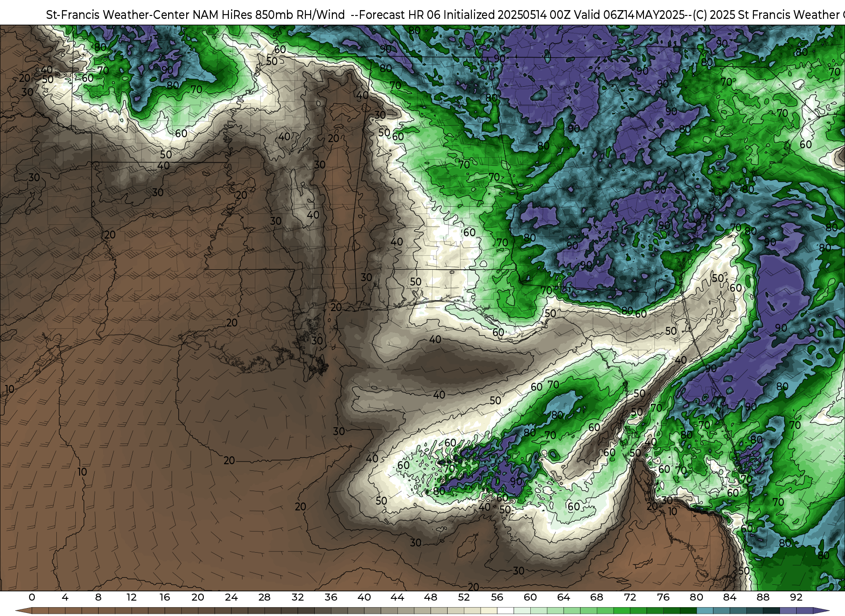Click the 32 tick label on the color scale
845x616 pixels.
tap(298, 597)
